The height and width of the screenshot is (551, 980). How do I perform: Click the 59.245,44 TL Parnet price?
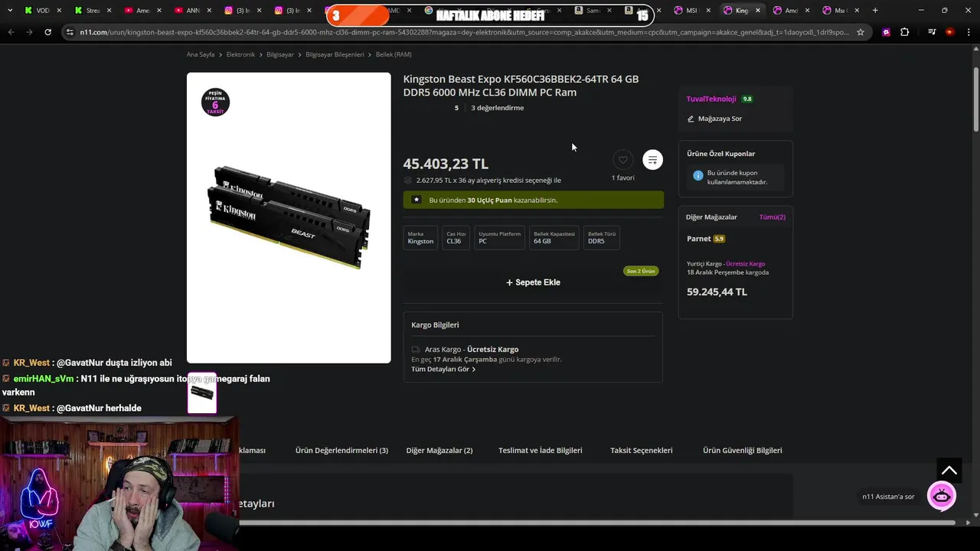[717, 292]
